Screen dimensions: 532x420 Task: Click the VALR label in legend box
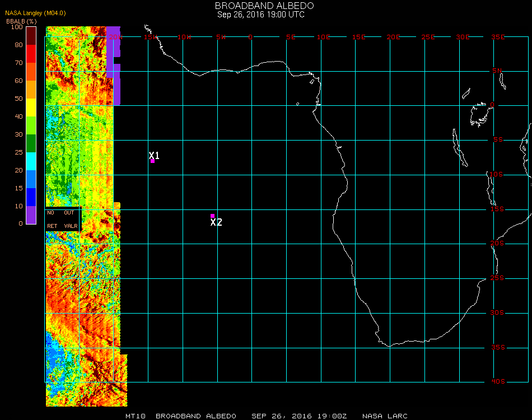(x=71, y=226)
